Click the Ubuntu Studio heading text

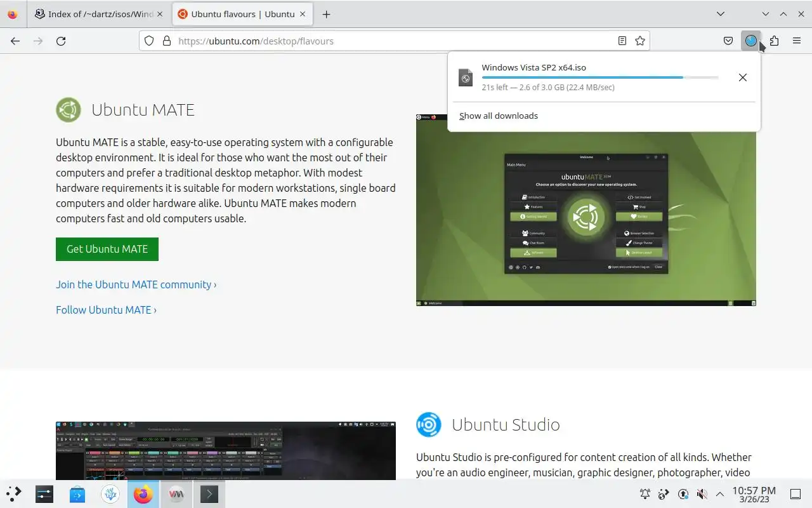[x=506, y=424]
